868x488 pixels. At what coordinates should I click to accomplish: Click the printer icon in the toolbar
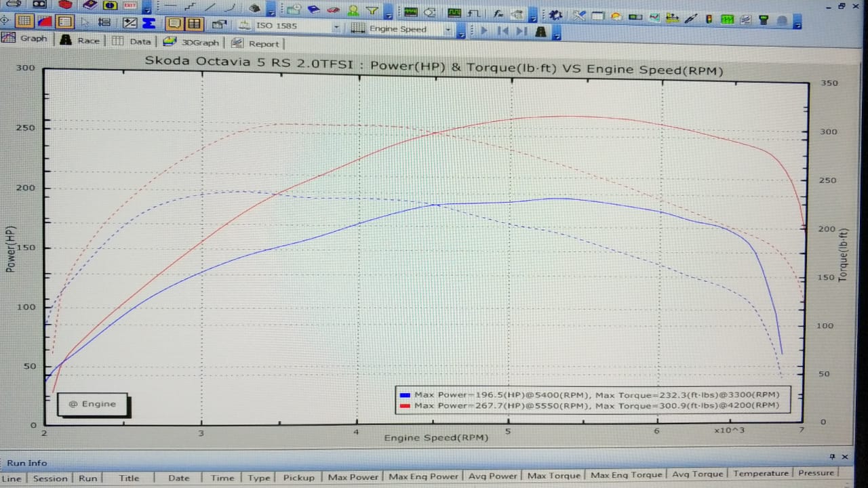click(14, 4)
